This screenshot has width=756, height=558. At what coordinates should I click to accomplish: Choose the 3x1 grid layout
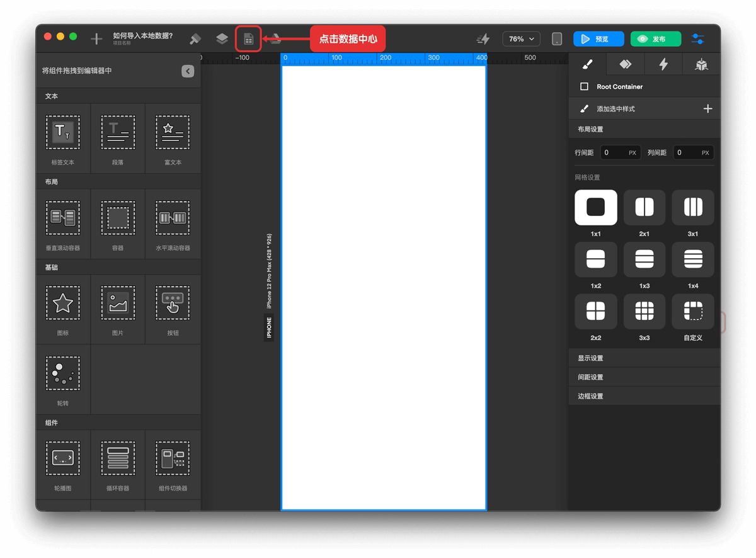693,207
